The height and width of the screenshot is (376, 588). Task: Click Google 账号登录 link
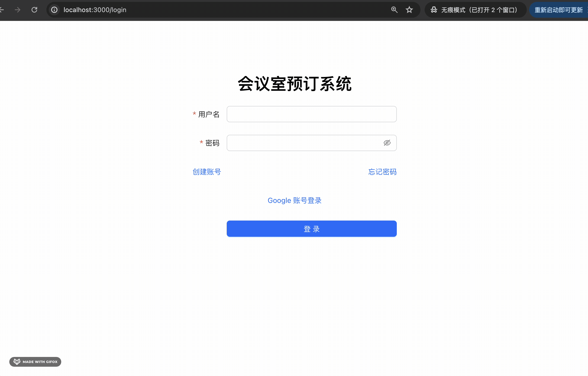tap(294, 200)
